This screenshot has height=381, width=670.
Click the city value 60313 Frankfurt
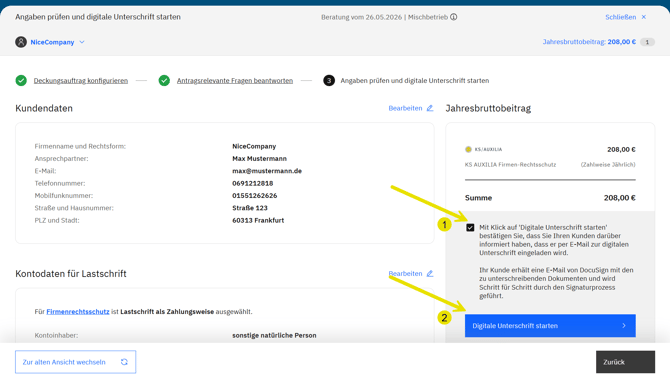[258, 220]
